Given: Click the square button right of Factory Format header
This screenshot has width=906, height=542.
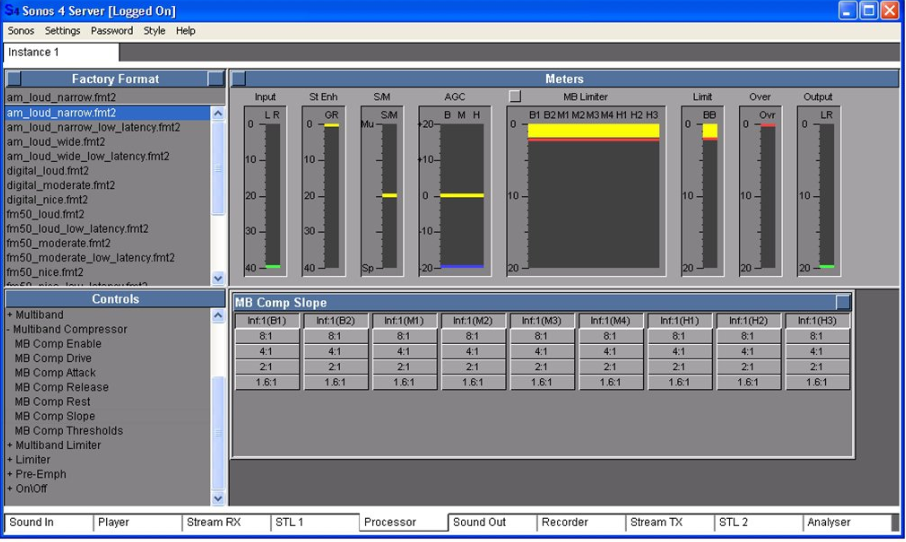Looking at the screenshot, I should [216, 79].
